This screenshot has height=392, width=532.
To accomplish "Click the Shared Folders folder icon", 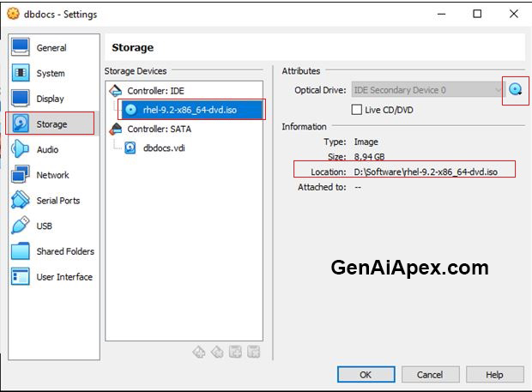I will pyautogui.click(x=20, y=251).
